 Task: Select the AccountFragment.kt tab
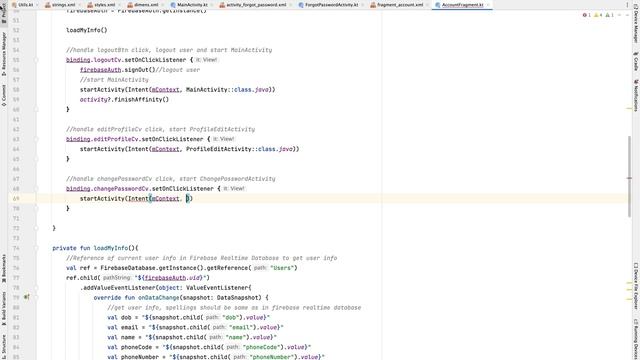click(462, 5)
